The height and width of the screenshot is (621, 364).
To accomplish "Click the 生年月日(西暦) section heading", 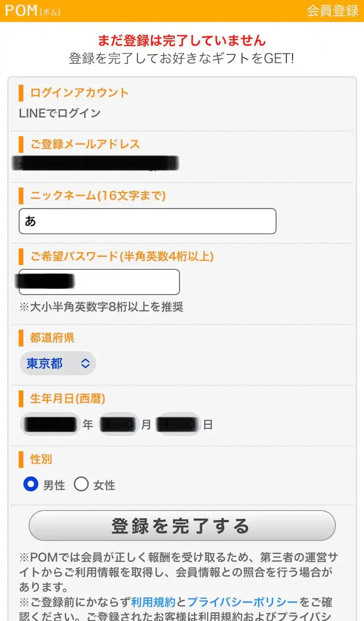I will click(x=68, y=398).
